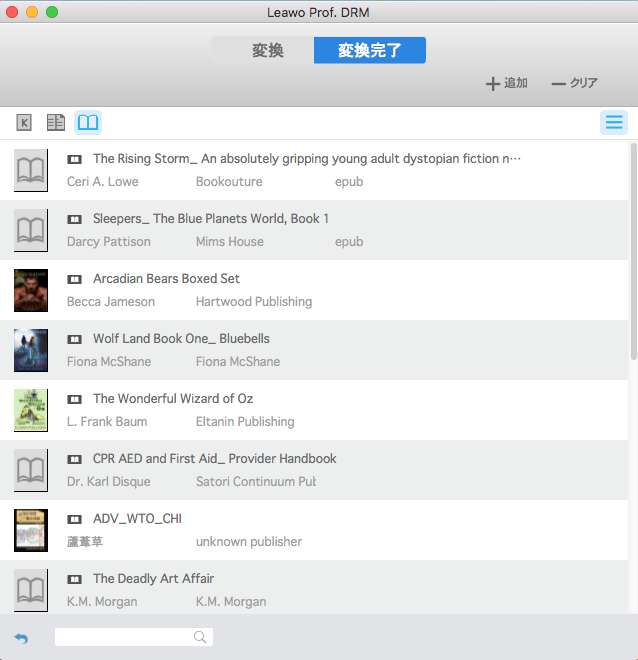Select 'Sleepers_ The Blue Planets World, Book 1'
The height and width of the screenshot is (660, 638).
[211, 219]
